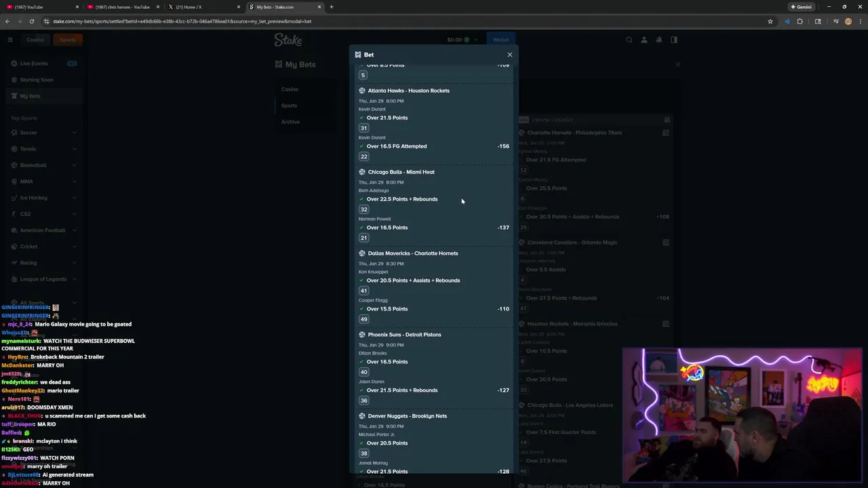
Task: Open Starting Soon in sidebar
Action: point(43,80)
